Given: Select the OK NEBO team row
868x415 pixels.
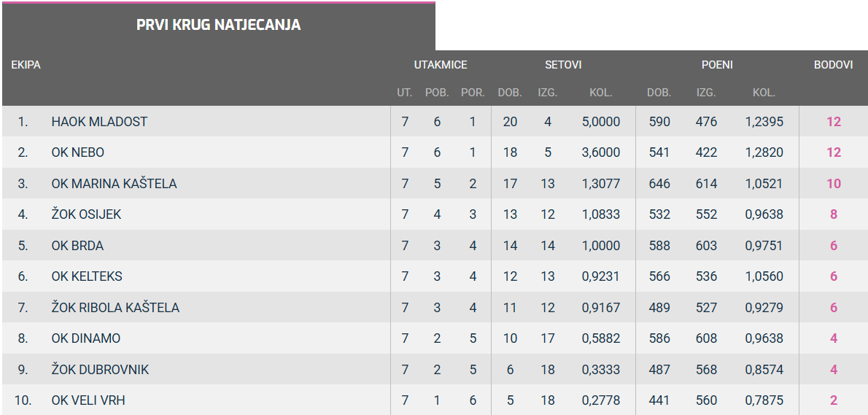Looking at the screenshot, I should [77, 152].
